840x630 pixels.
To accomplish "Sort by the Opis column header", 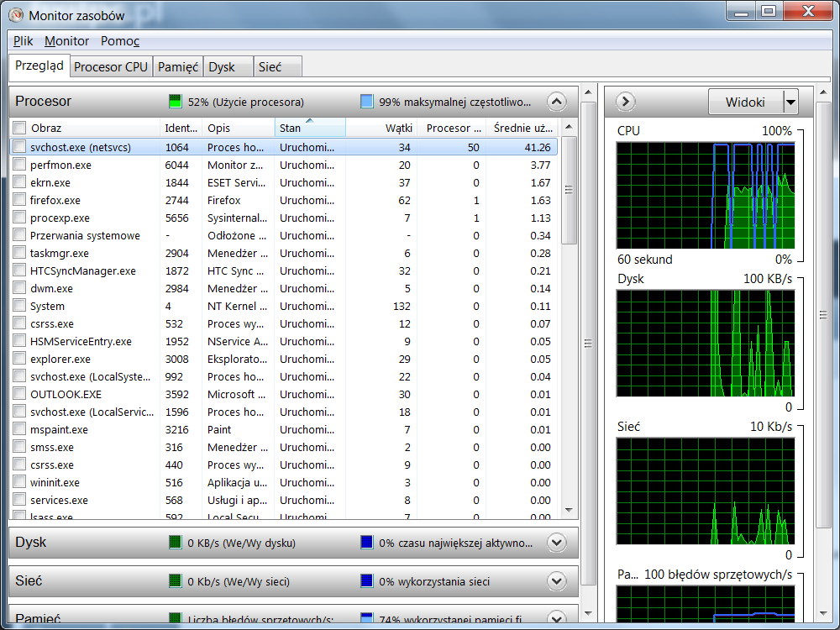I will (239, 128).
